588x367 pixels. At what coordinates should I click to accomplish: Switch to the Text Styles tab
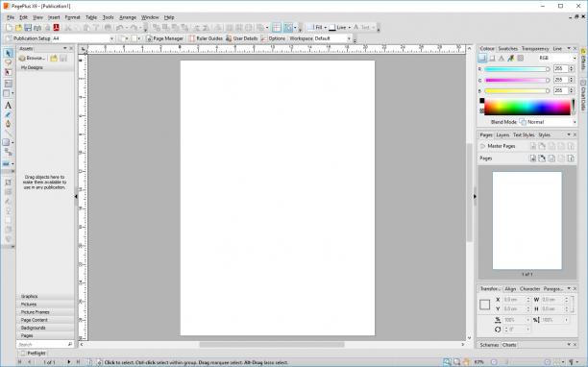(524, 135)
